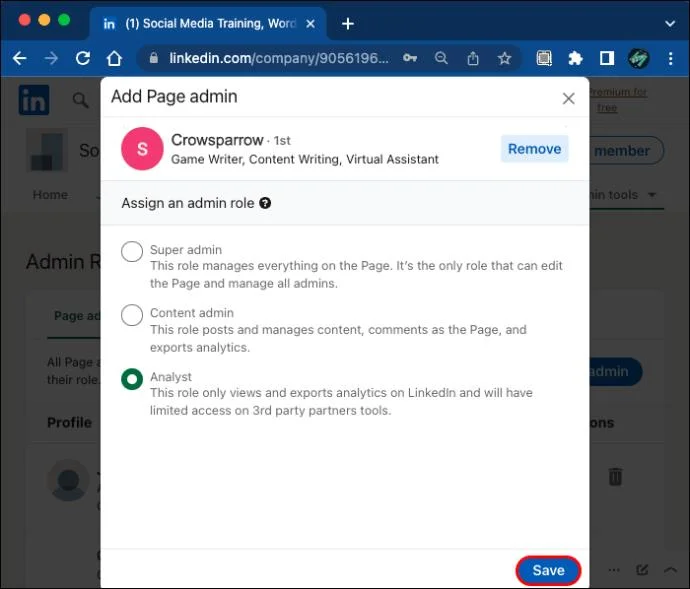
Task: Click the linkedin.com address bar URL
Action: click(x=279, y=58)
